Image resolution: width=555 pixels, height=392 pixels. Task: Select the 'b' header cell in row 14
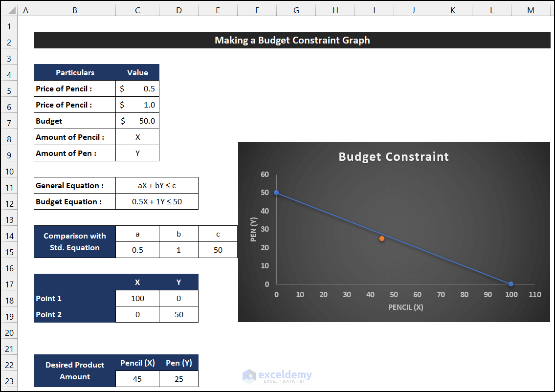pos(179,234)
